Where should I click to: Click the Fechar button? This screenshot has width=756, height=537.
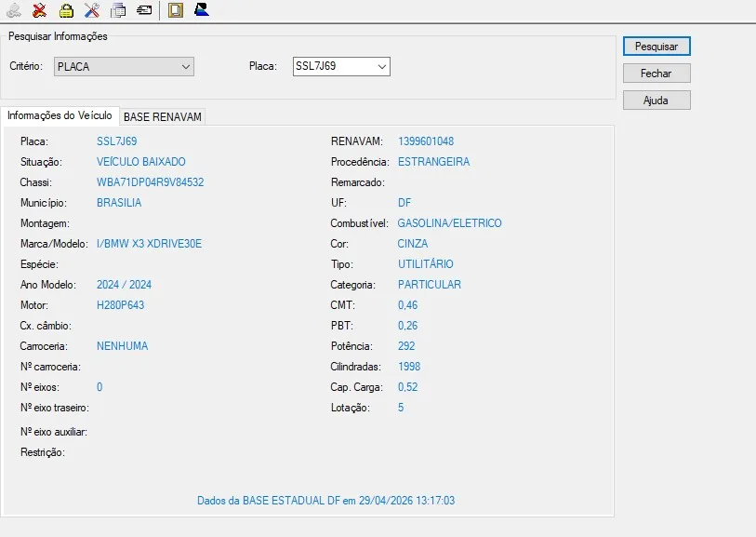[657, 74]
